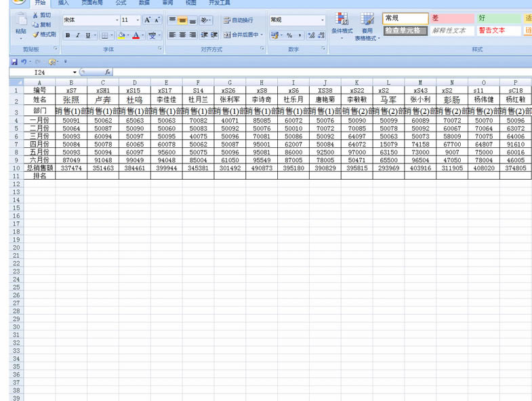Image resolution: width=532 pixels, height=401 pixels.
Task: Switch to the Review (审阅) tab
Action: pos(167,3)
